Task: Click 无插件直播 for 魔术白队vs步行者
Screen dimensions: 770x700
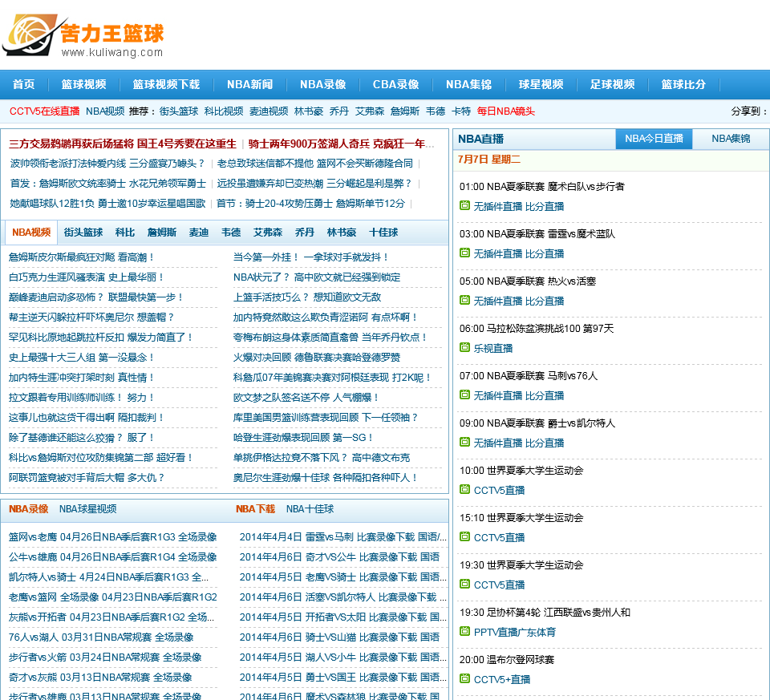Action: (498, 206)
